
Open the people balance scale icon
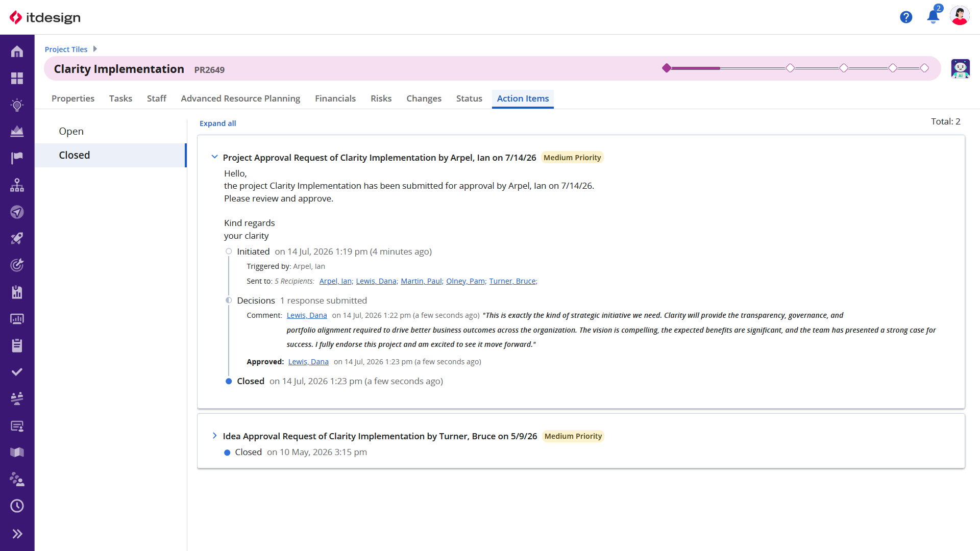(x=17, y=399)
